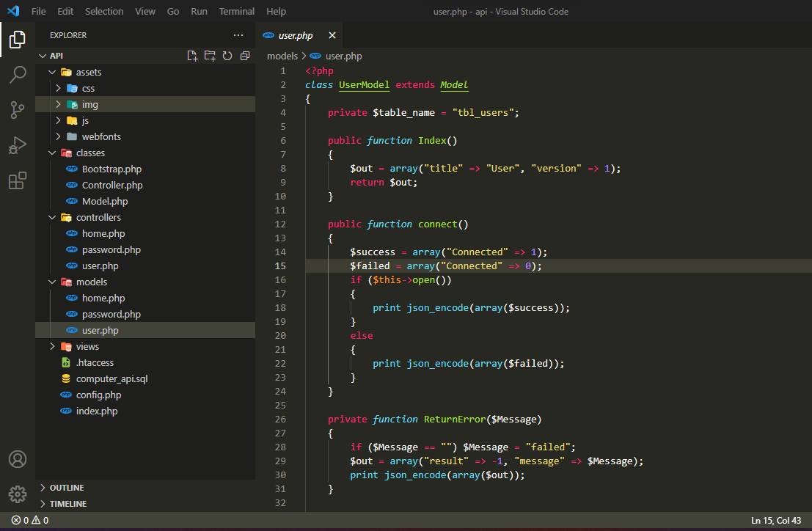Viewport: 812px width, 531px height.
Task: Open the Source Control view
Action: point(18,110)
